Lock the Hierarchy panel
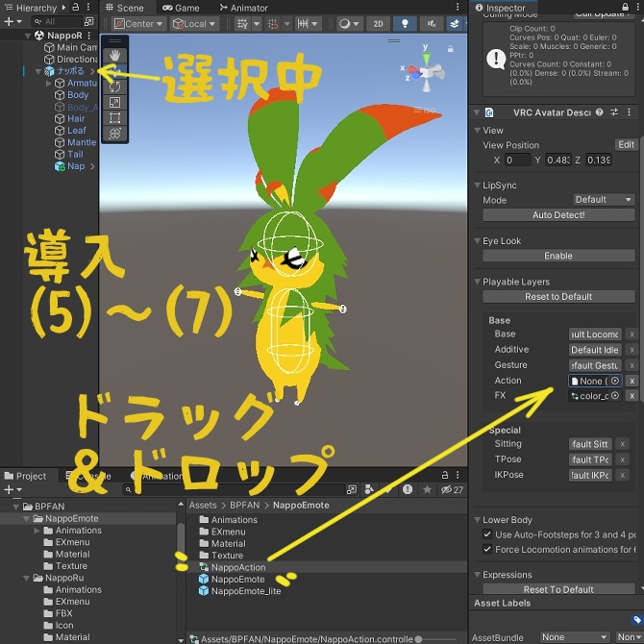The width and height of the screenshot is (644, 644). (x=76, y=8)
